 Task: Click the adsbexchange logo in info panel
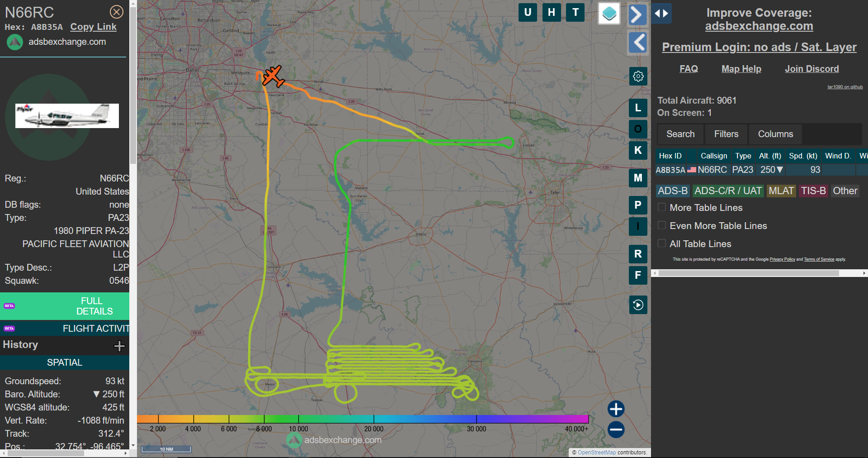(x=14, y=42)
